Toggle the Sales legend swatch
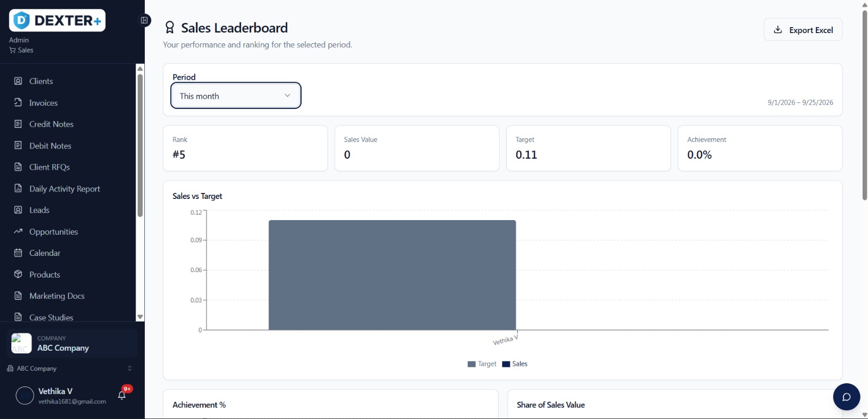The image size is (868, 419). (x=506, y=364)
